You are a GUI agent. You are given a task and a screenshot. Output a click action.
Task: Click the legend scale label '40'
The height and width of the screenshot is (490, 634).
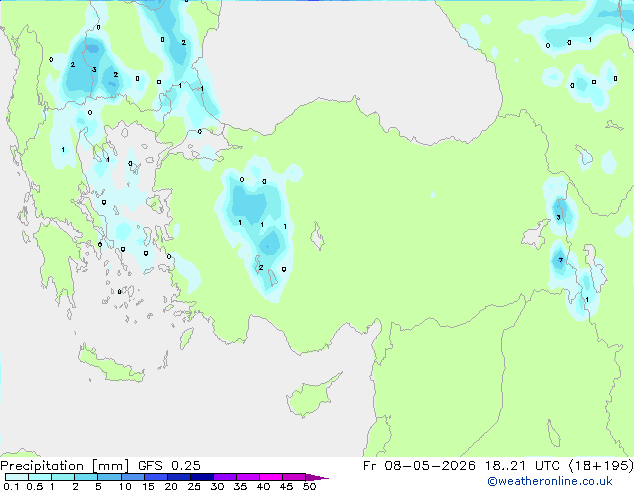(264, 486)
